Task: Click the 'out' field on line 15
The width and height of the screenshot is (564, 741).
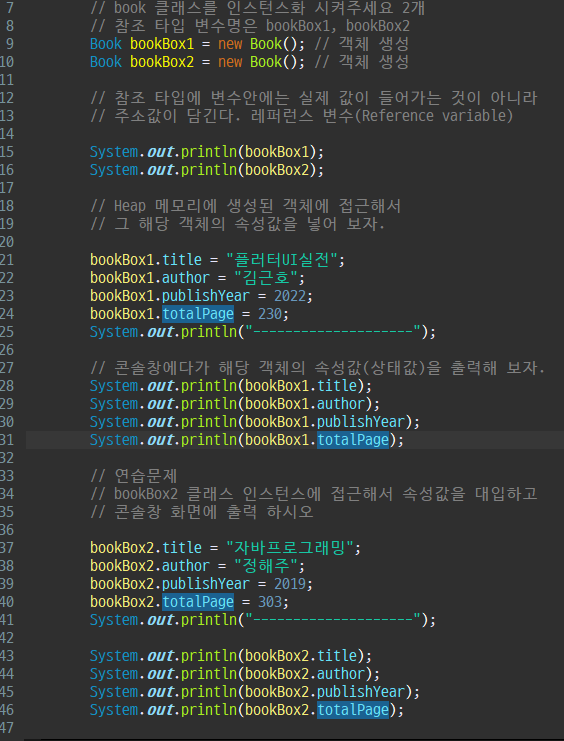Action: [x=160, y=152]
